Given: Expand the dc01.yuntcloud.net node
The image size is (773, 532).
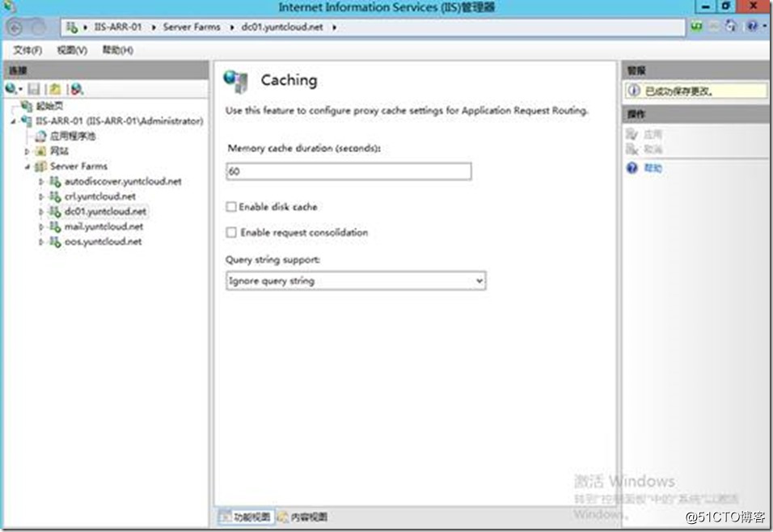Looking at the screenshot, I should coord(41,212).
